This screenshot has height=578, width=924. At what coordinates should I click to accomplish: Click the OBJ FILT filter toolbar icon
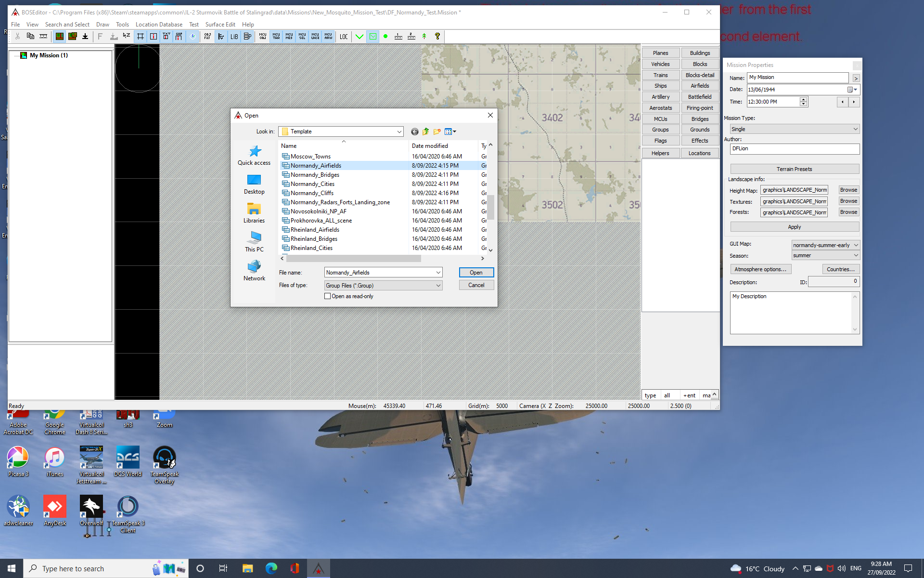[207, 37]
